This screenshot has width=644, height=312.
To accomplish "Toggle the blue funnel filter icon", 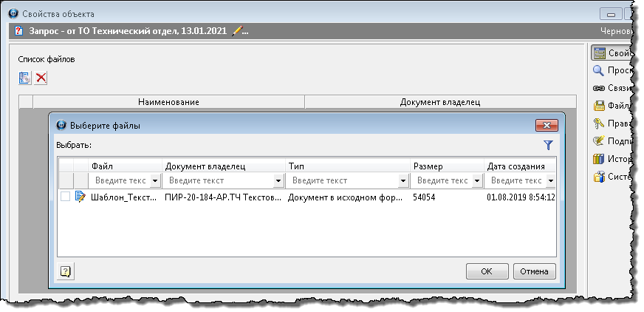I will coord(548,146).
